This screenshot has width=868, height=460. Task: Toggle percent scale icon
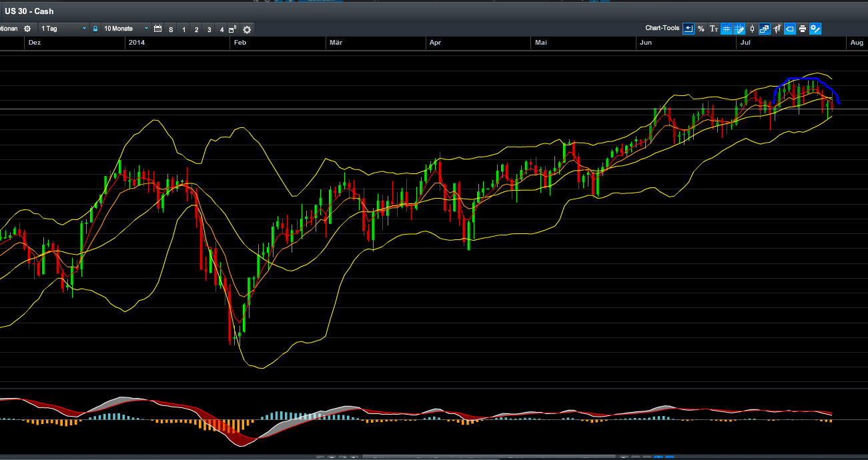click(x=701, y=29)
